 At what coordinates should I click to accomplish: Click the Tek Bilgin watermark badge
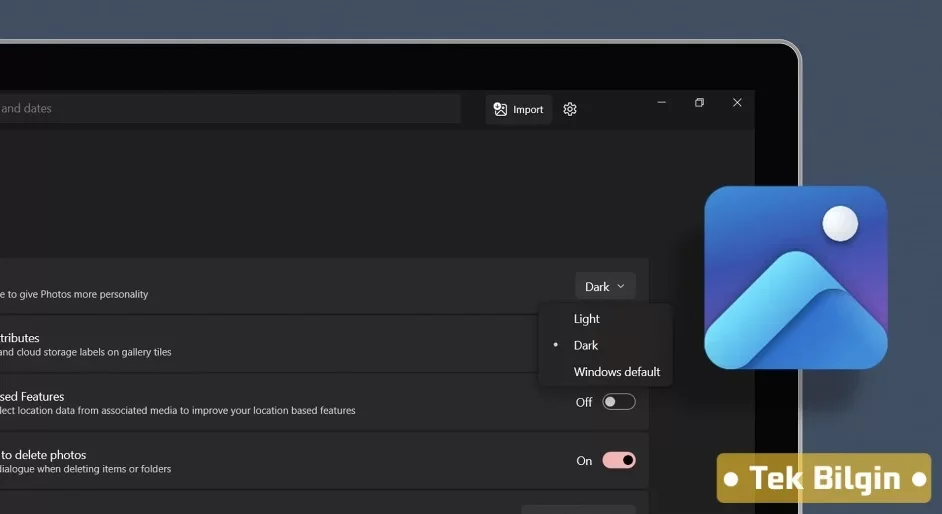[824, 478]
